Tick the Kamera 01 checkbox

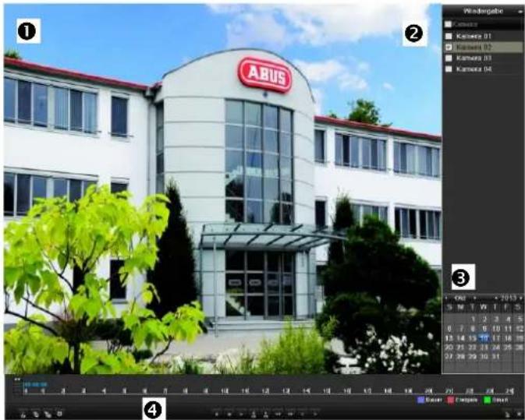(x=449, y=36)
